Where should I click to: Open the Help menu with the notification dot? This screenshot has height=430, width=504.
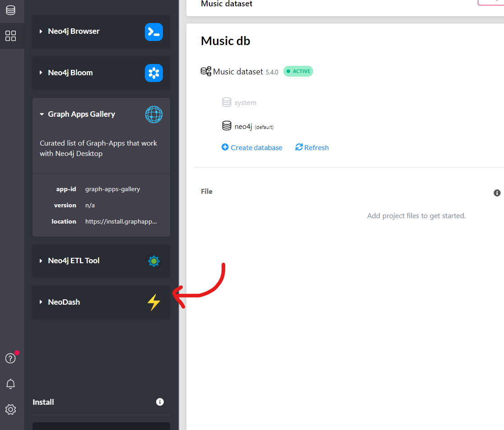pyautogui.click(x=10, y=358)
